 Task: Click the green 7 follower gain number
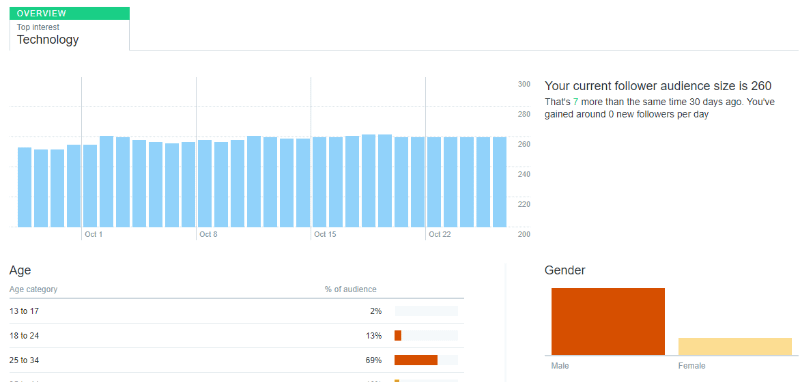click(x=576, y=102)
